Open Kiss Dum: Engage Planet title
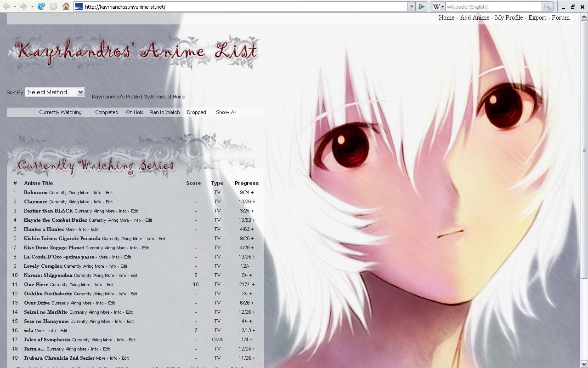Viewport: 588px width, 368px height. coord(54,247)
